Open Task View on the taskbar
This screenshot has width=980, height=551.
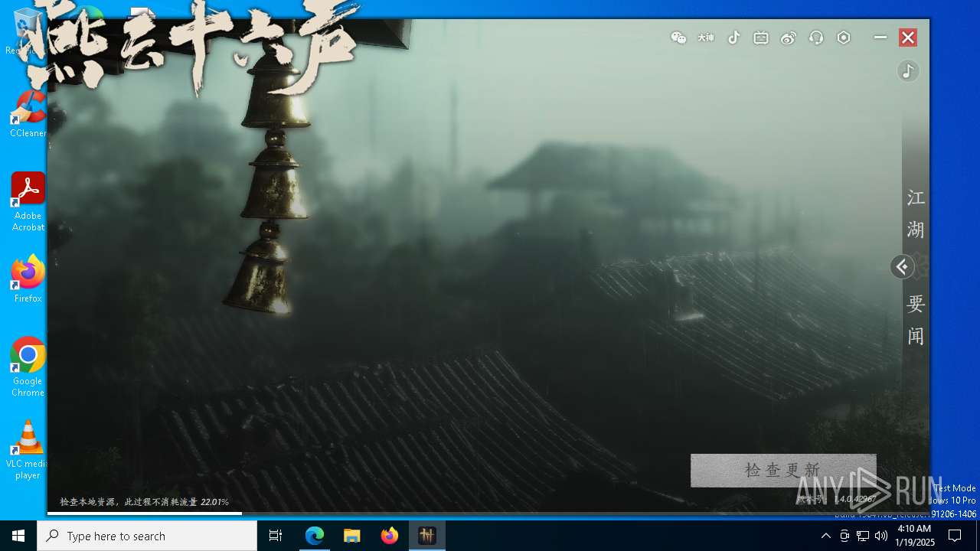[x=276, y=536]
